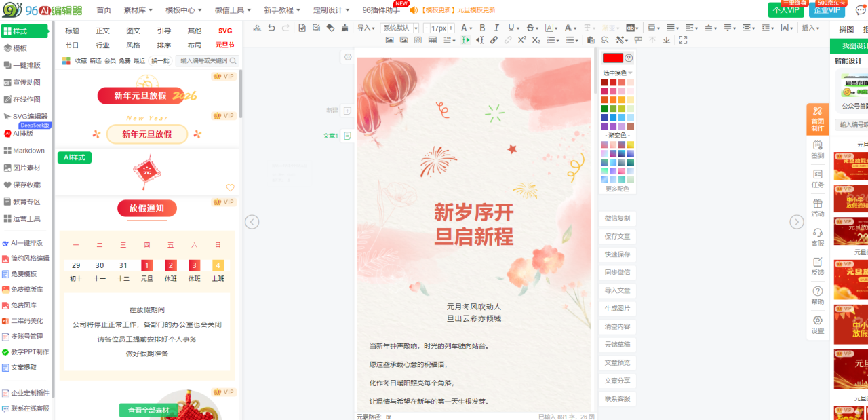This screenshot has height=420, width=868.
Task: Click the 保存文章 button
Action: pyautogui.click(x=617, y=236)
